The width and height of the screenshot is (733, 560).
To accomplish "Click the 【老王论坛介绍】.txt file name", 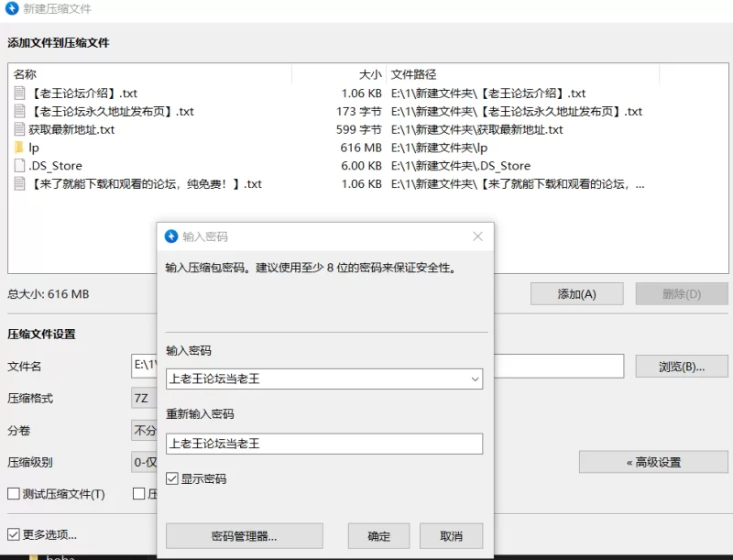I will pos(82,93).
